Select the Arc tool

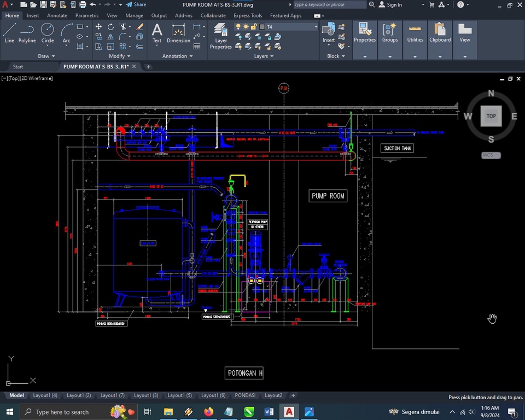(66, 33)
